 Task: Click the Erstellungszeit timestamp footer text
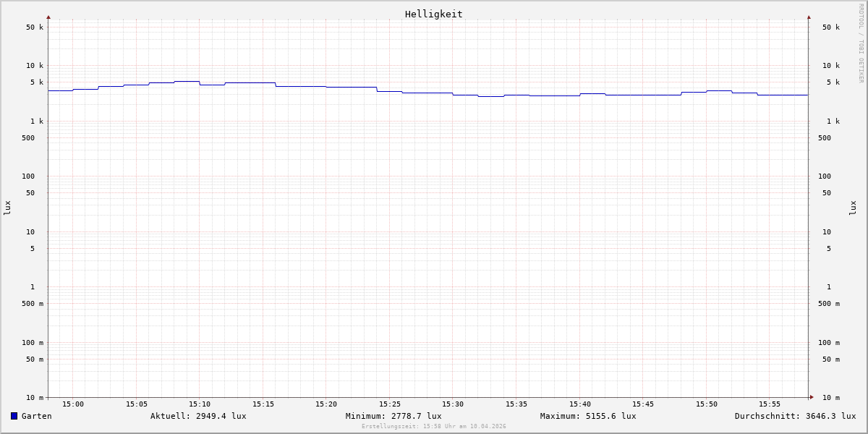click(x=434, y=427)
